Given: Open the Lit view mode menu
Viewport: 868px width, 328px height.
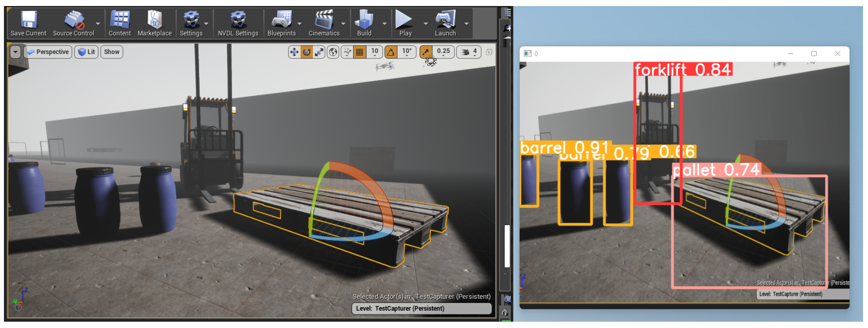Looking at the screenshot, I should [x=86, y=52].
